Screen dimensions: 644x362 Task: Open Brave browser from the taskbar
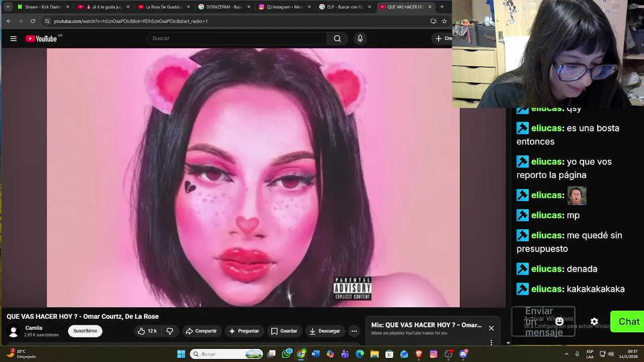coord(419,354)
